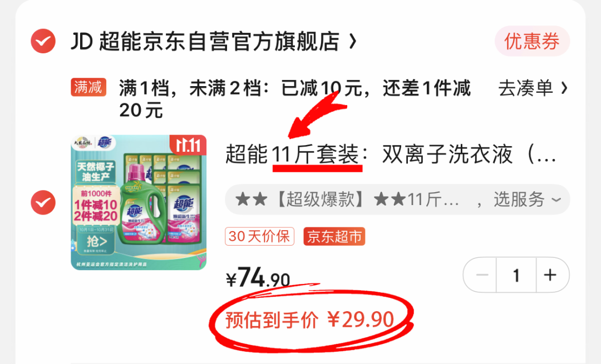Open the detergent product thumbnail

(x=139, y=202)
